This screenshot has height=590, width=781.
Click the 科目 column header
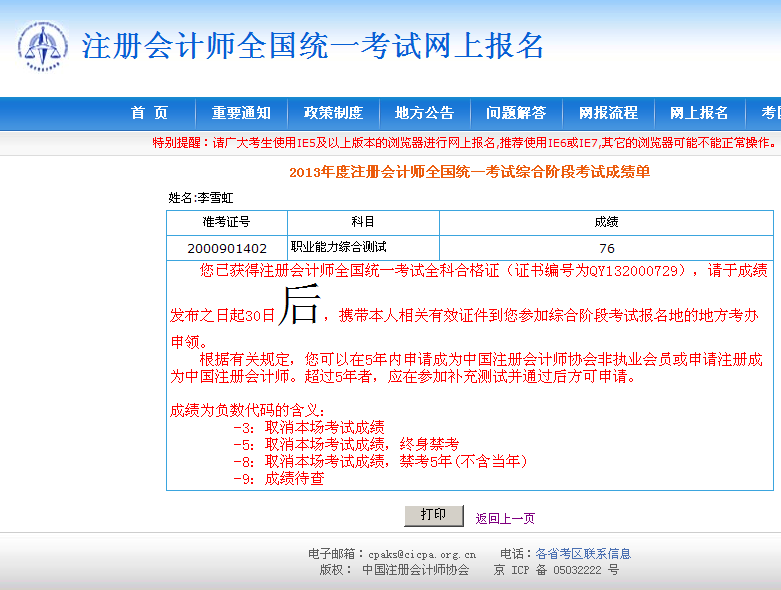(x=363, y=222)
